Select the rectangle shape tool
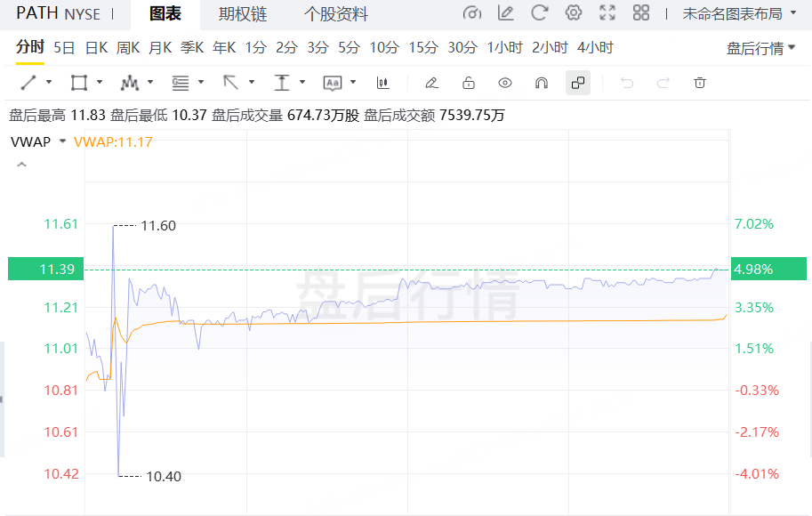Image resolution: width=812 pixels, height=516 pixels. pyautogui.click(x=79, y=83)
